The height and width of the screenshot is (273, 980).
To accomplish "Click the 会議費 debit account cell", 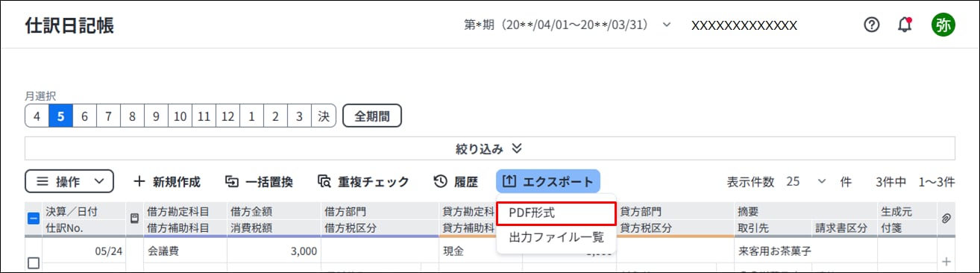I will 185,251.
